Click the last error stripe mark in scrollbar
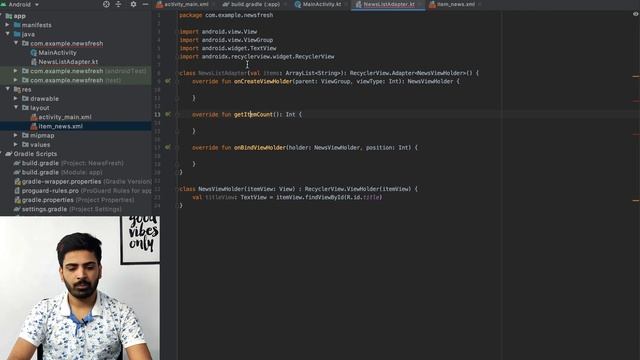The image size is (640, 360). point(636,200)
